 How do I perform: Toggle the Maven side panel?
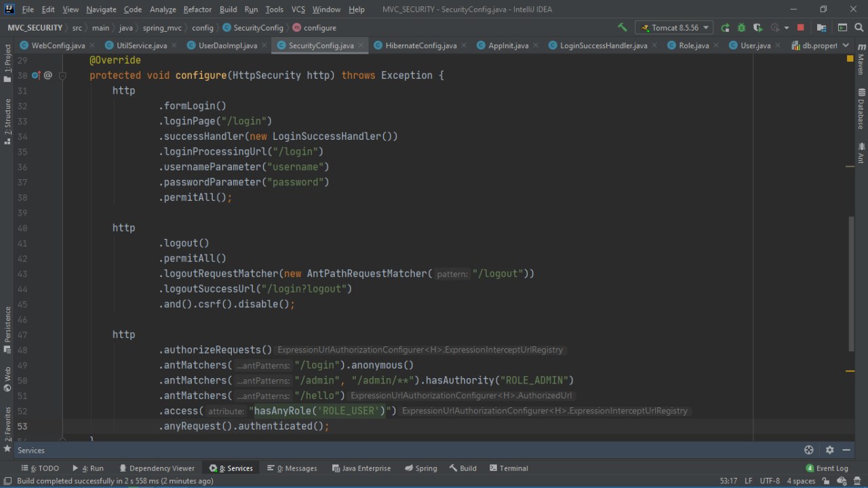click(861, 61)
